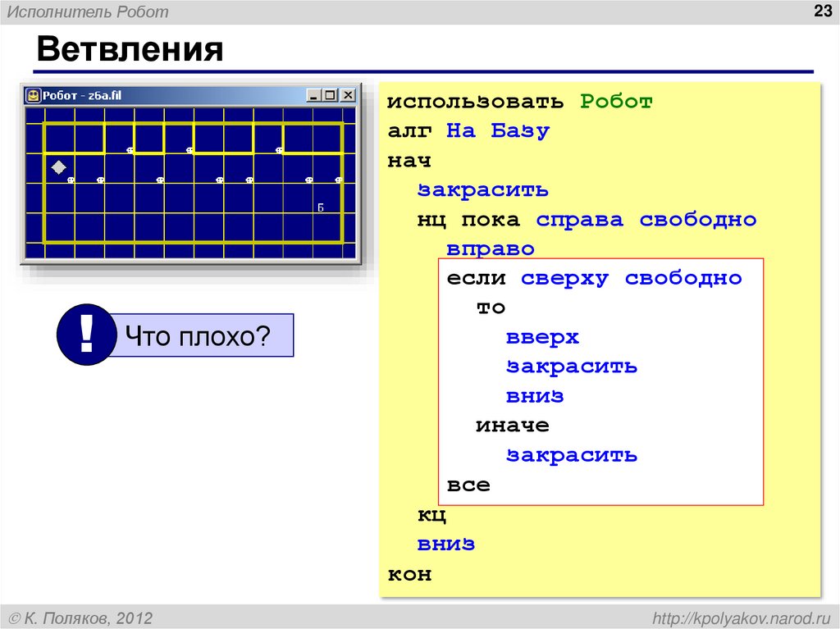Click the cell labeled Б
The height and width of the screenshot is (629, 840).
point(320,207)
